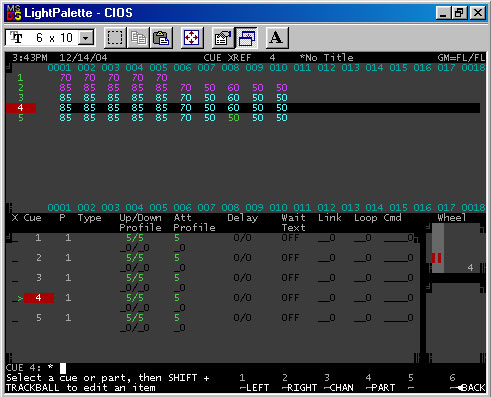
Task: Click the 6 BACK softkey label
Action: click(x=467, y=383)
